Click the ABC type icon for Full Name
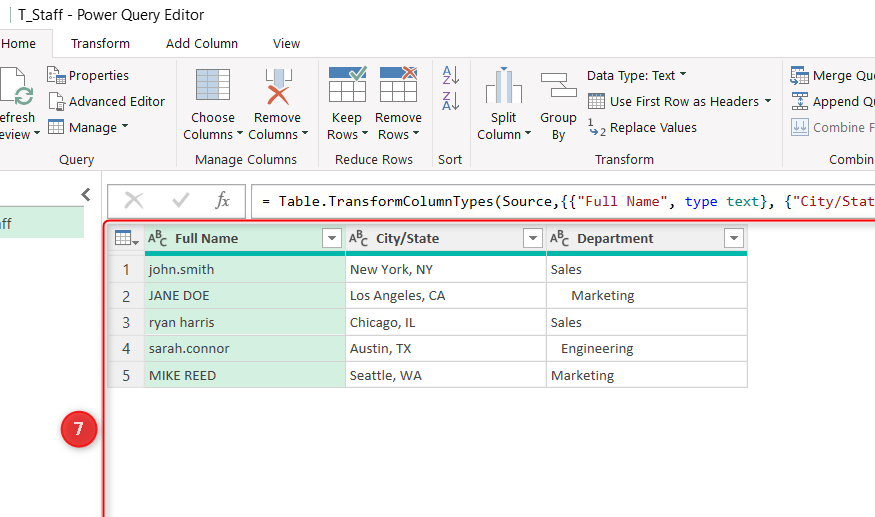This screenshot has width=875, height=517. pyautogui.click(x=157, y=238)
